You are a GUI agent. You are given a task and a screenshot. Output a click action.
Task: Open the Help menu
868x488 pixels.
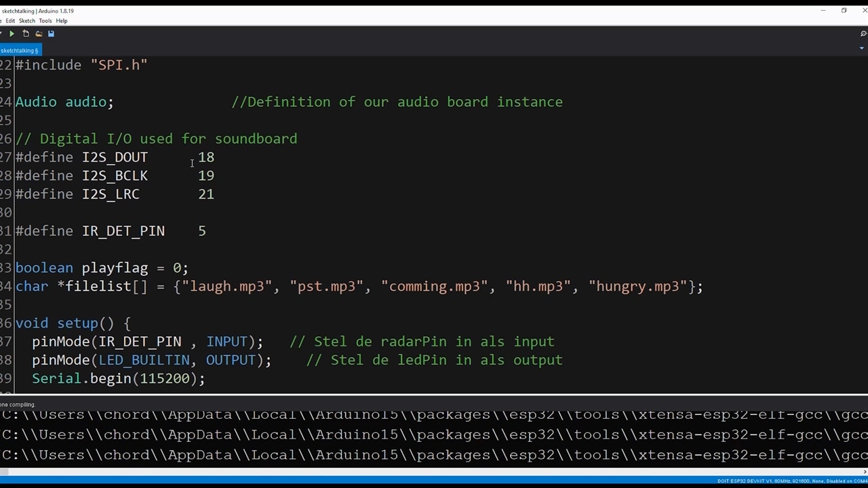pos(62,21)
